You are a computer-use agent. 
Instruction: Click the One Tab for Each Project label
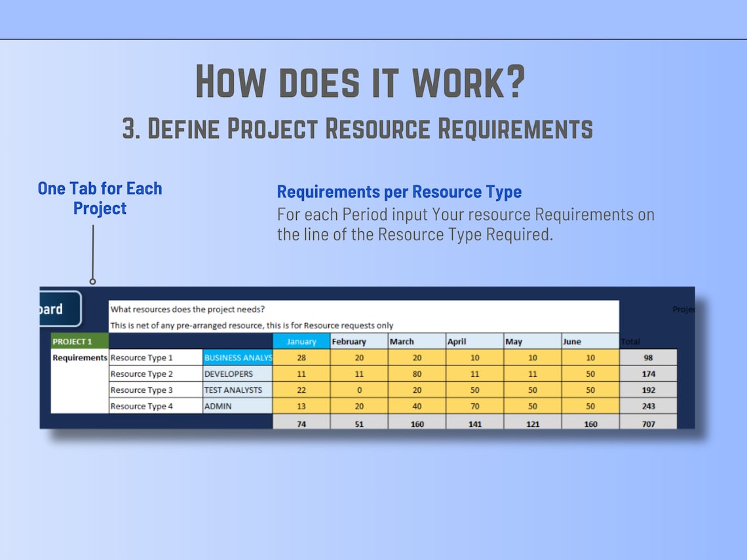pyautogui.click(x=100, y=198)
